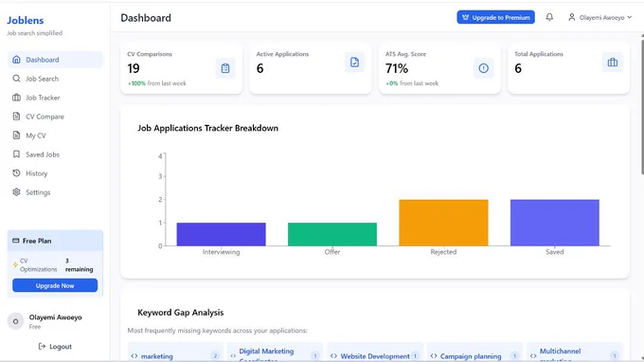Click the Total Applications briefcase icon

click(x=613, y=63)
